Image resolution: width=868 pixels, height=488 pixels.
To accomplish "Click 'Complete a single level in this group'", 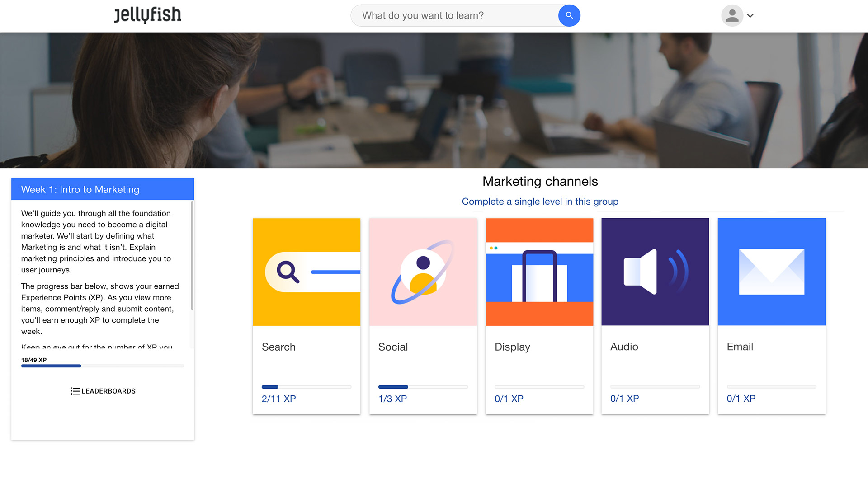I will tap(540, 202).
